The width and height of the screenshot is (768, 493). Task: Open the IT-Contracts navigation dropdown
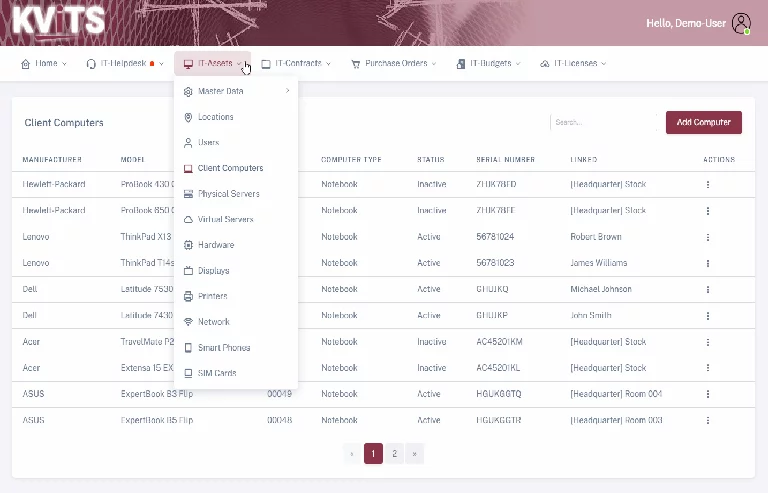pyautogui.click(x=297, y=63)
